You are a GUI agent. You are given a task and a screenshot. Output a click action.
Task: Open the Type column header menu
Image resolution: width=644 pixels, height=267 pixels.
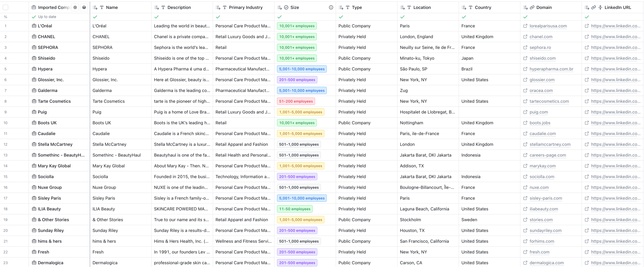[x=366, y=7]
